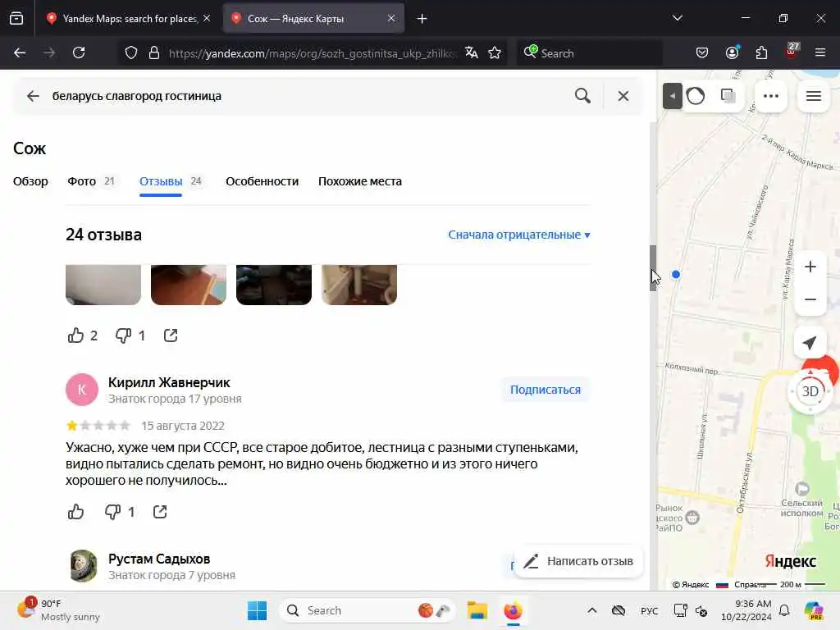Click the reviews panel scrollbar thumb
Image resolution: width=840 pixels, height=630 pixels.
pos(653,268)
